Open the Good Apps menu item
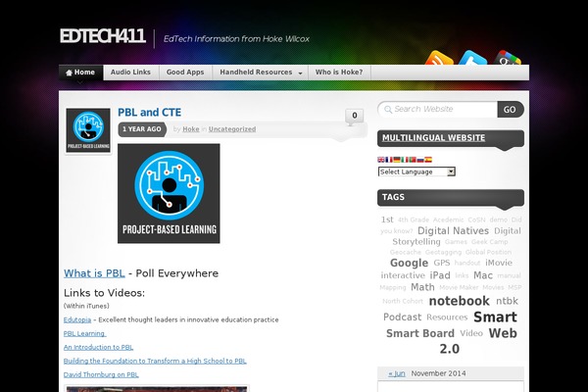This screenshot has height=392, width=588. tap(185, 72)
